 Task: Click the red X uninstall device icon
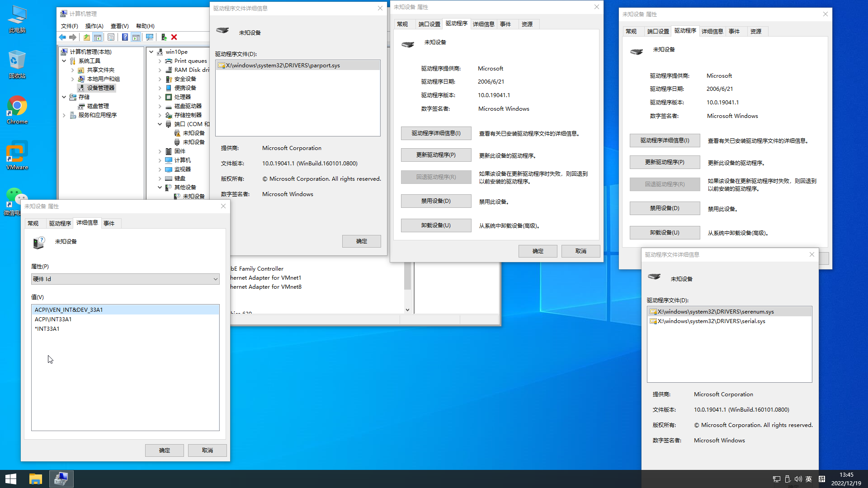[174, 37]
